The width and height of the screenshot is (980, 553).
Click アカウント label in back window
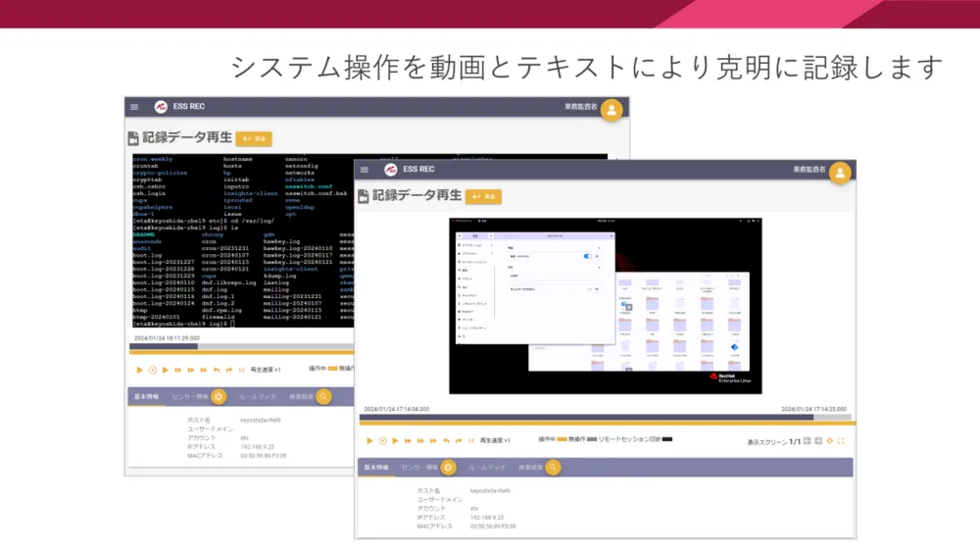tap(201, 438)
